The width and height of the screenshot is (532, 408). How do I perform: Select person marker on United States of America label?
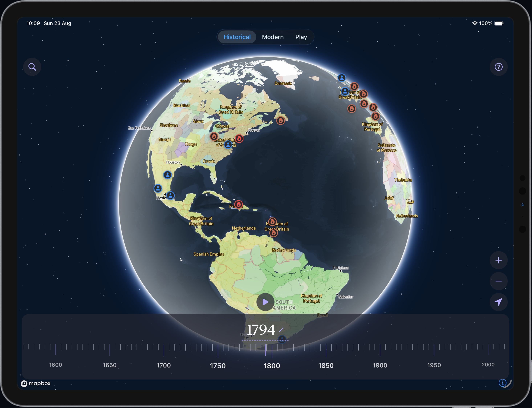click(x=228, y=145)
